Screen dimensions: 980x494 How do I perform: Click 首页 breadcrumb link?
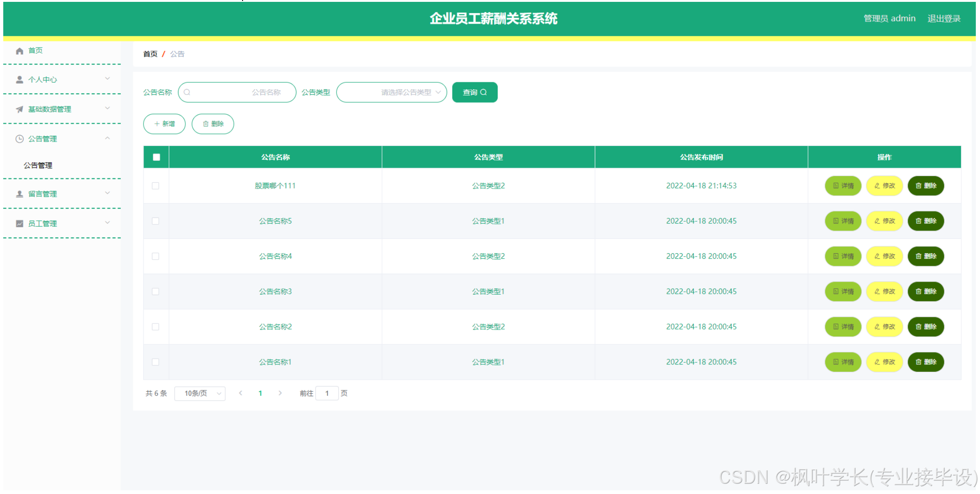point(150,54)
